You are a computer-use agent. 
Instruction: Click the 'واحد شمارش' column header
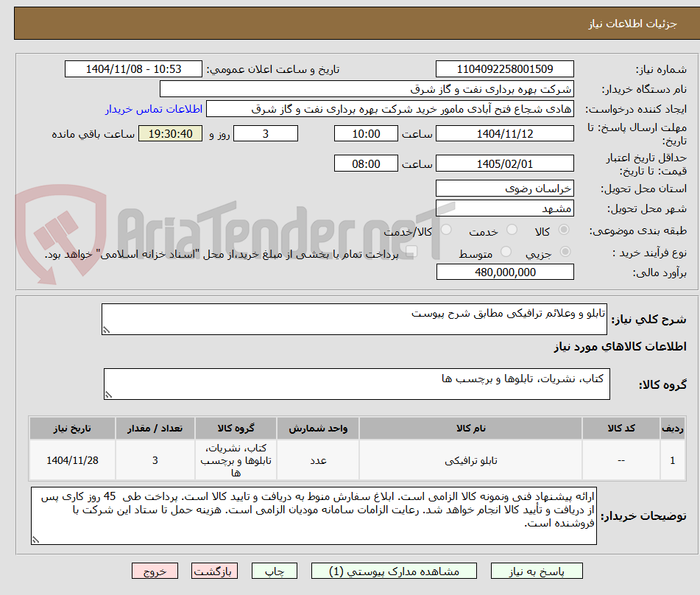pyautogui.click(x=318, y=429)
